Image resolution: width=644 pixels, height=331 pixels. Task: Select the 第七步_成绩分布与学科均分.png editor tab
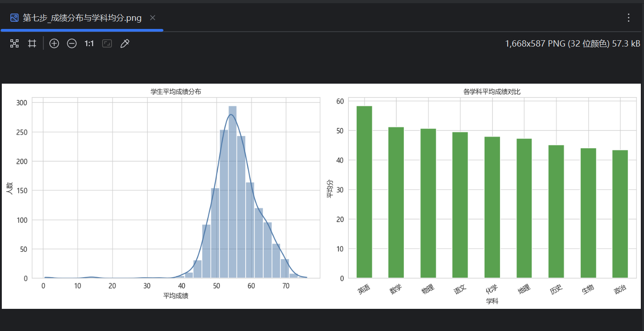(x=82, y=18)
